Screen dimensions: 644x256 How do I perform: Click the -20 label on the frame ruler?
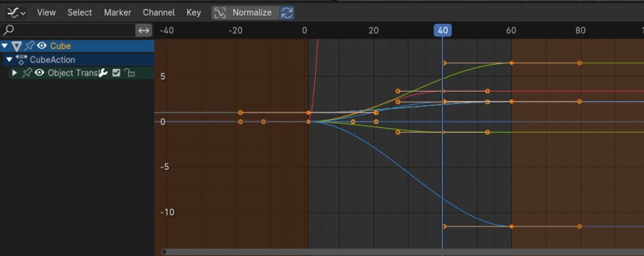click(235, 30)
